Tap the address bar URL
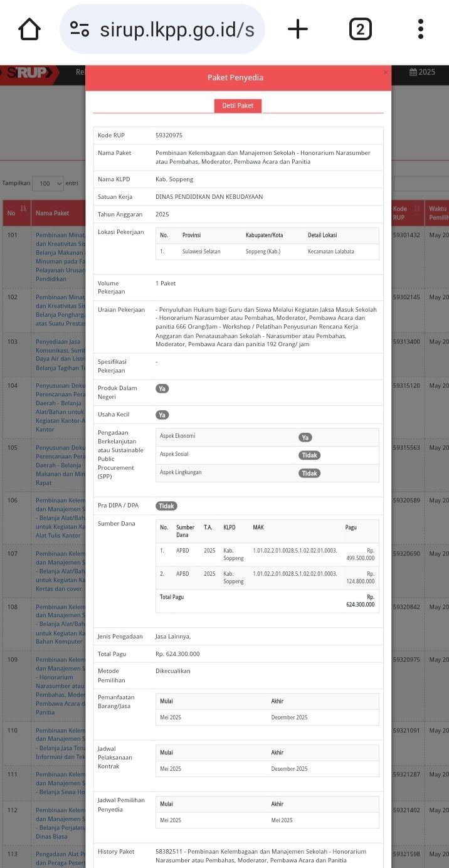The width and height of the screenshot is (449, 868). pyautogui.click(x=176, y=29)
